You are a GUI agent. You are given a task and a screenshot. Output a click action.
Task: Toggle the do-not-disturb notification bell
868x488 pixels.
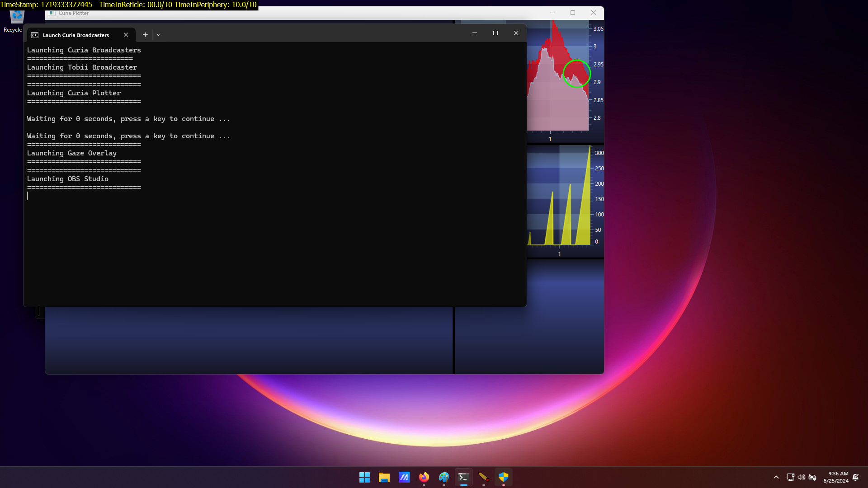point(856,477)
